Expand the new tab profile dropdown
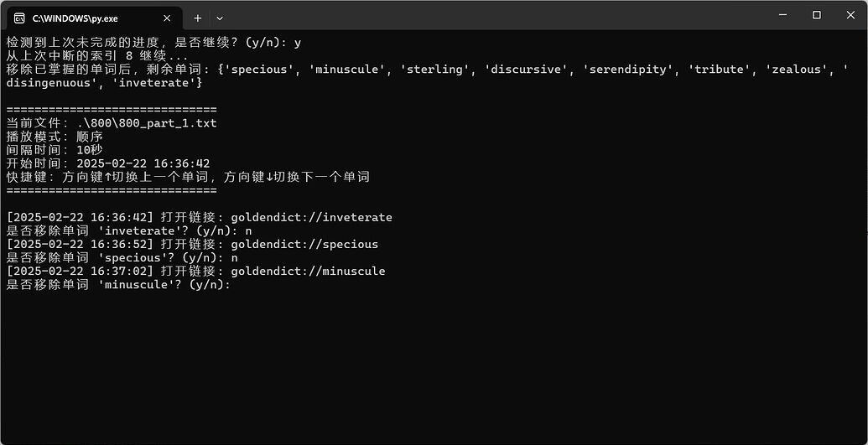 [220, 18]
